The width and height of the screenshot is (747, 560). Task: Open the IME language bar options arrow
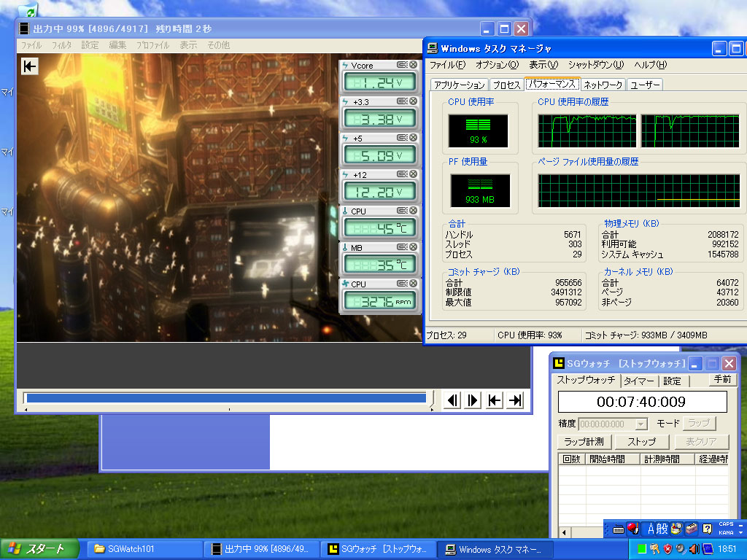[741, 532]
